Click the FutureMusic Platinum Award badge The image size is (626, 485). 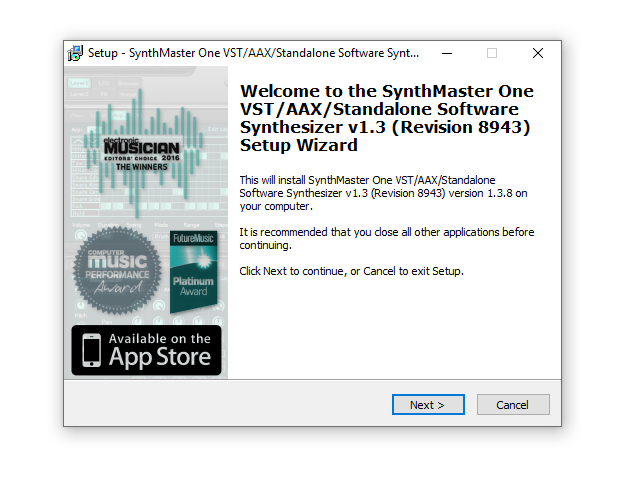point(194,271)
